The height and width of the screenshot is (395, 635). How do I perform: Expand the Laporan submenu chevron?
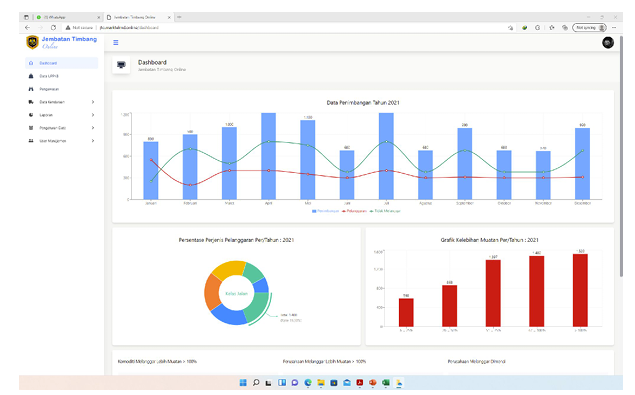(93, 115)
